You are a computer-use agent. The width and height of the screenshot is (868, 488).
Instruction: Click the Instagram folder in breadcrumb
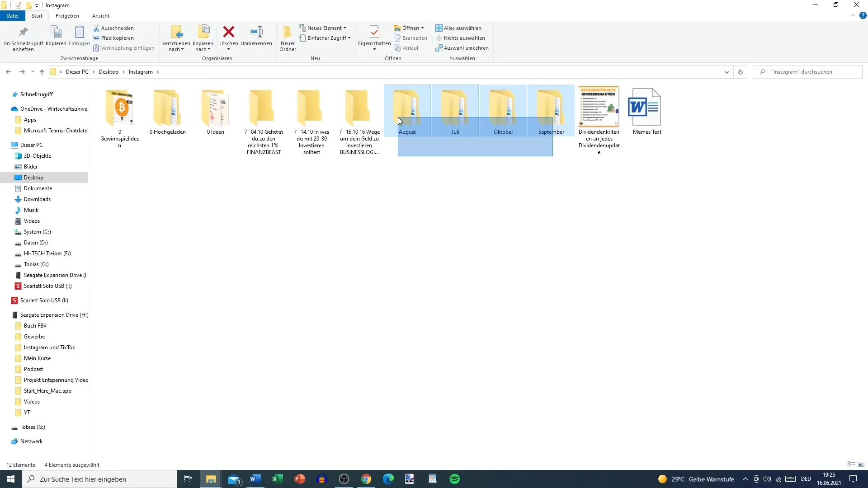pos(141,71)
